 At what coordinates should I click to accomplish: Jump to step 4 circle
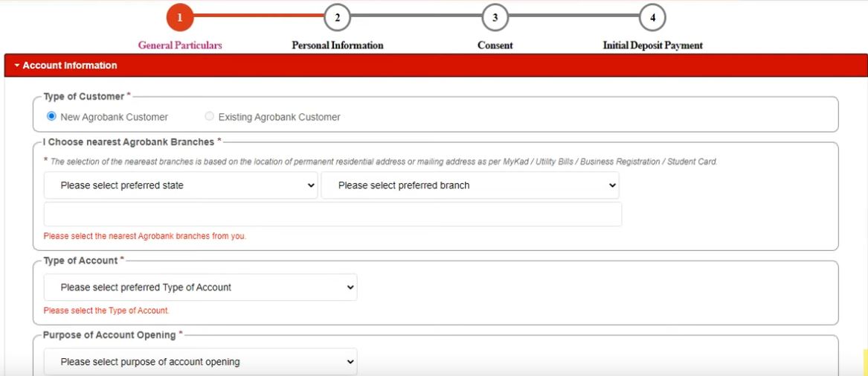(x=652, y=18)
